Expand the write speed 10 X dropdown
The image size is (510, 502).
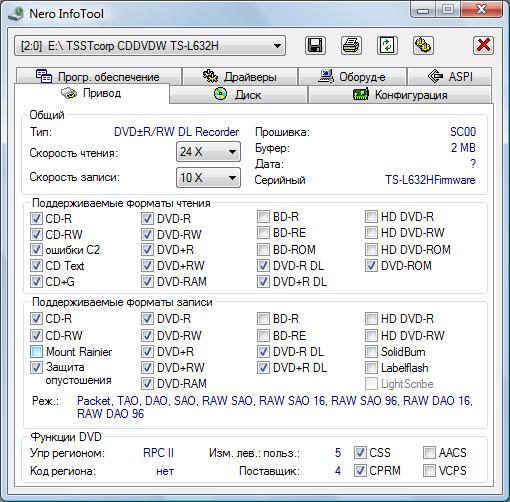208,177
